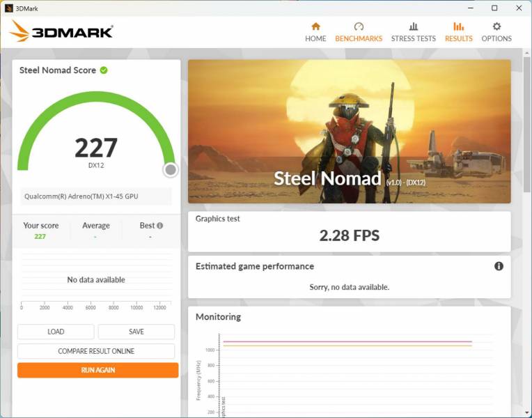This screenshot has width=532, height=418.
Task: Click COMPARE RESULT ONLINE
Action: [96, 351]
